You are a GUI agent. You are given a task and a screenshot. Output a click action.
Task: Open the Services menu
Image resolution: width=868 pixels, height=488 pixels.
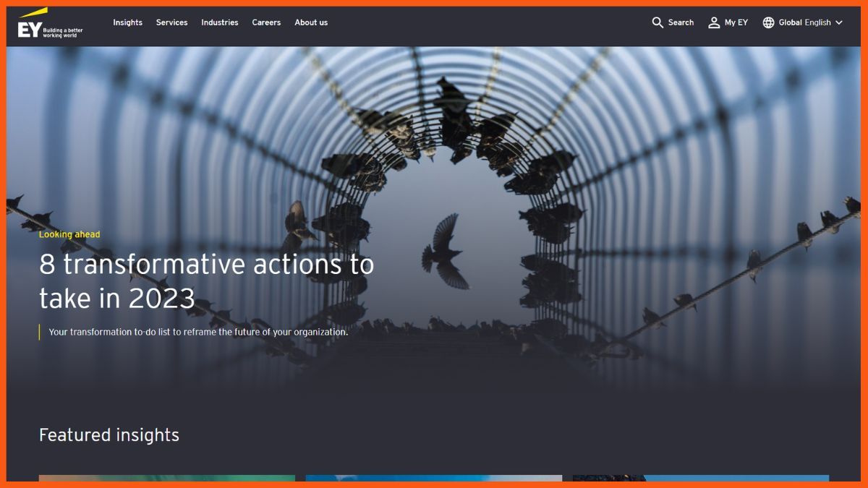click(x=171, y=22)
